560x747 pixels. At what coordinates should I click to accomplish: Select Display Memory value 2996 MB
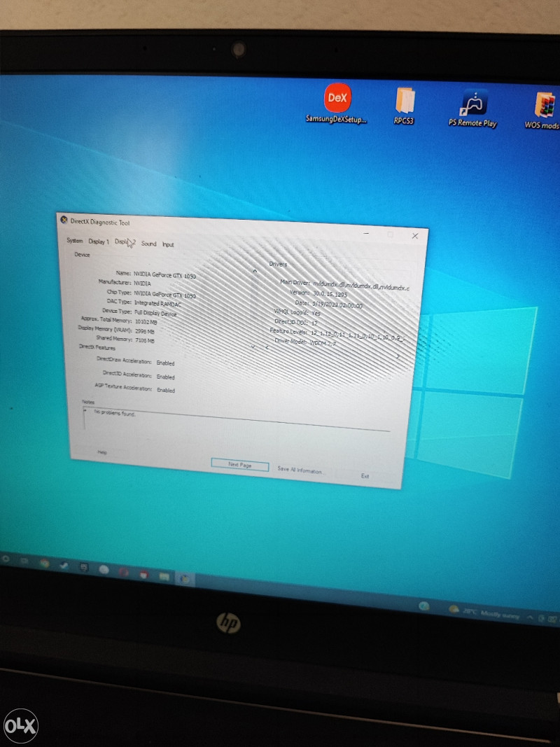pos(145,331)
